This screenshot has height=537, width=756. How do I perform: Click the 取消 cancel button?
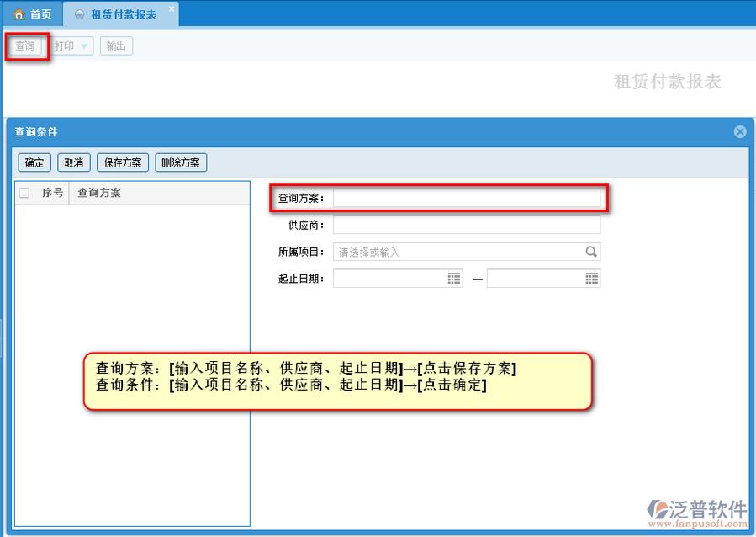74,162
